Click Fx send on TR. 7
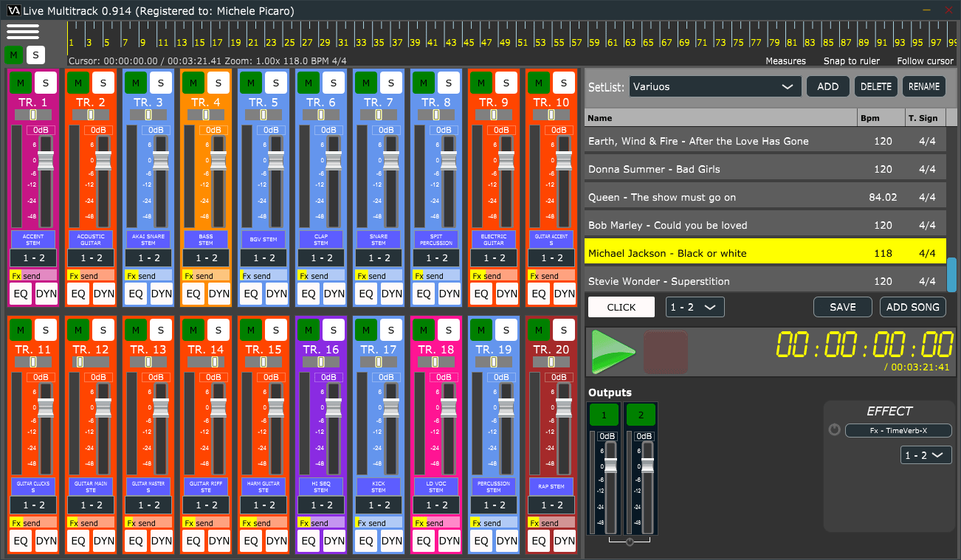This screenshot has width=961, height=560. point(379,275)
